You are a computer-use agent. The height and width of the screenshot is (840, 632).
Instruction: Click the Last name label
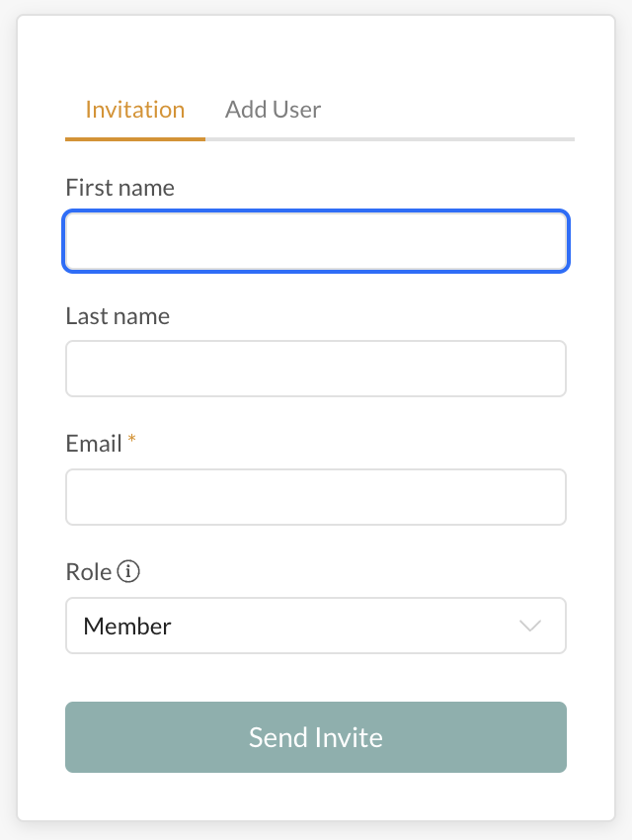click(x=117, y=315)
